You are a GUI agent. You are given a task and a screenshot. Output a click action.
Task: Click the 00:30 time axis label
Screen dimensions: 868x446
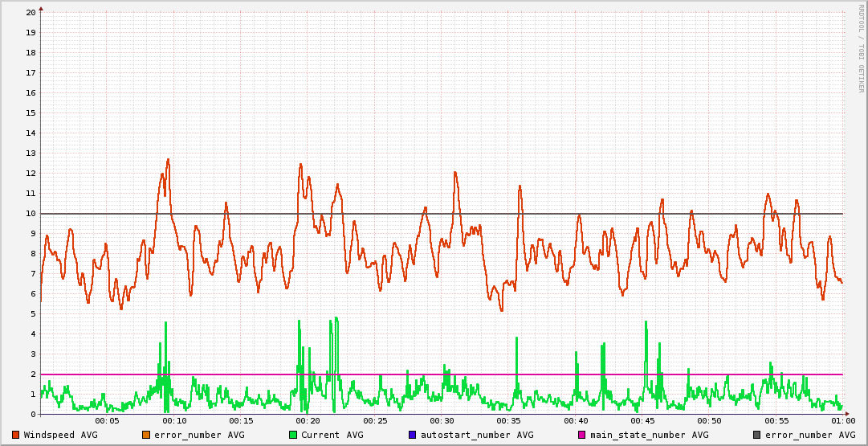pyautogui.click(x=442, y=421)
